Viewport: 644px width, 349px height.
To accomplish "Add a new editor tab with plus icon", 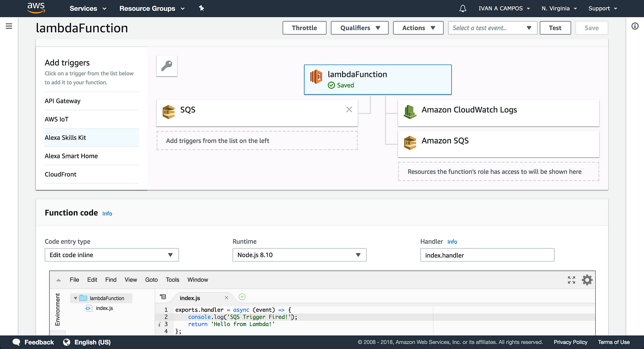I will click(242, 297).
